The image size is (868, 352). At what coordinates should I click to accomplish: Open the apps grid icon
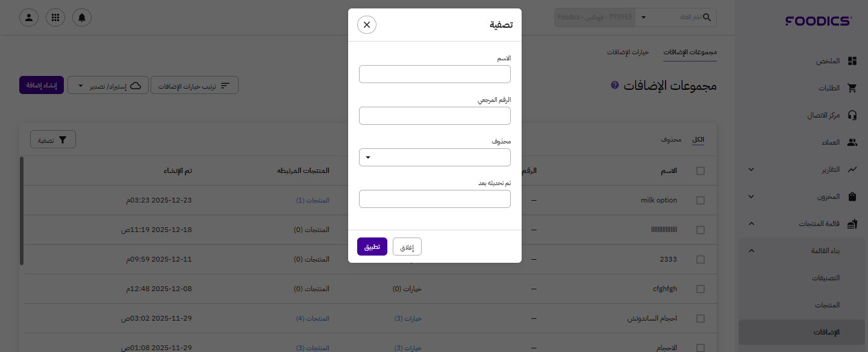click(55, 17)
